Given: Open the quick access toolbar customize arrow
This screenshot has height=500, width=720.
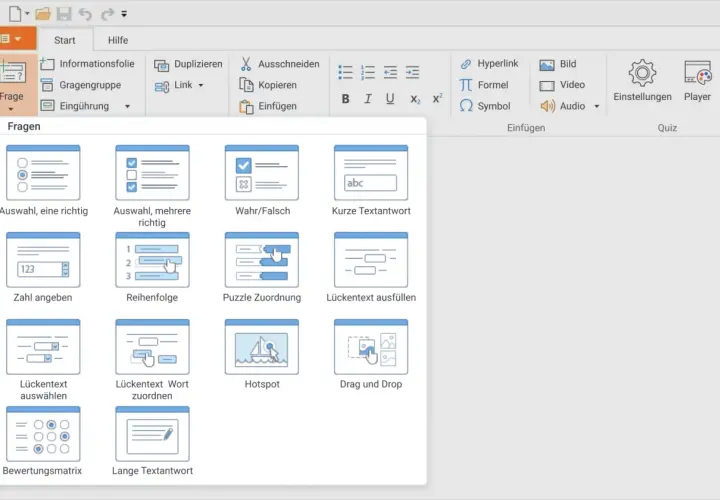Looking at the screenshot, I should pos(124,14).
